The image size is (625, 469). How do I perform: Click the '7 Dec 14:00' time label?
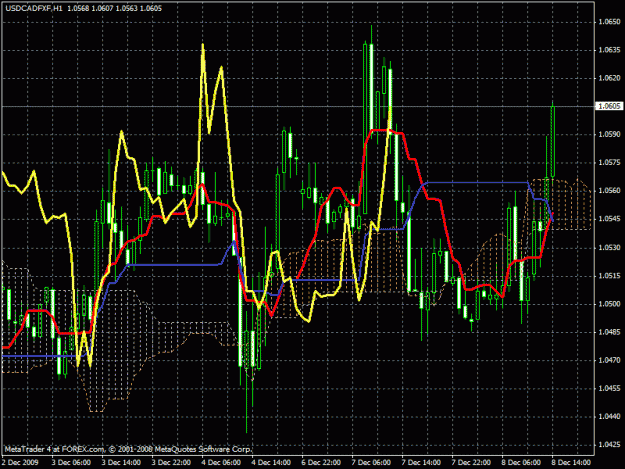(x=421, y=463)
